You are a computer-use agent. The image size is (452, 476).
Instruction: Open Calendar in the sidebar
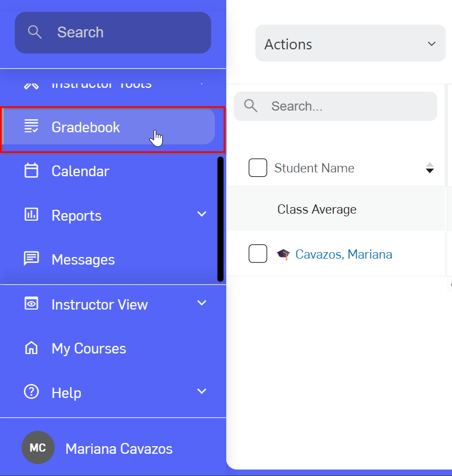(x=80, y=171)
